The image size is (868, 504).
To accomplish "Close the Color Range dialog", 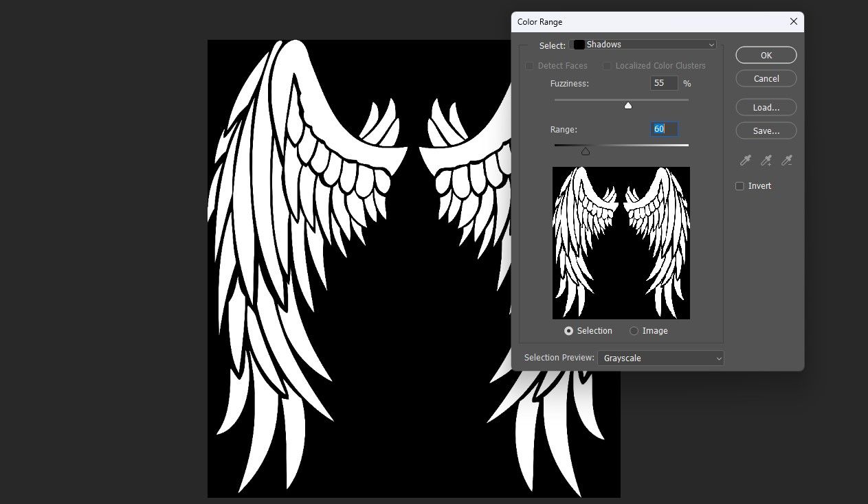I will coord(794,21).
